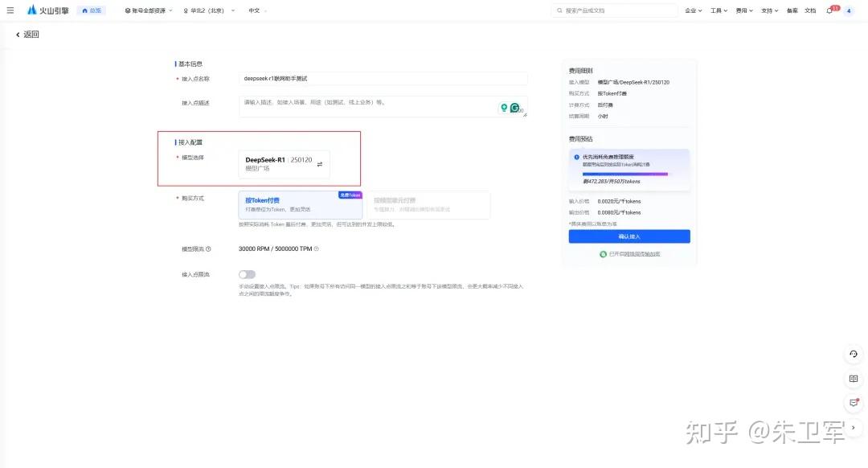The width and height of the screenshot is (868, 468).
Task: Click the 火山引擎 logo
Action: [x=48, y=10]
